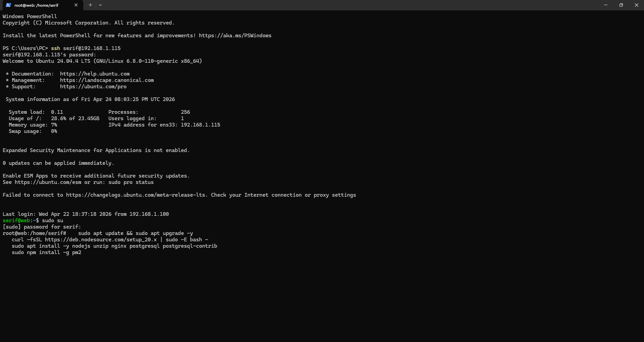
Task: Click the '* Documentation:' label
Action: [x=30, y=74]
